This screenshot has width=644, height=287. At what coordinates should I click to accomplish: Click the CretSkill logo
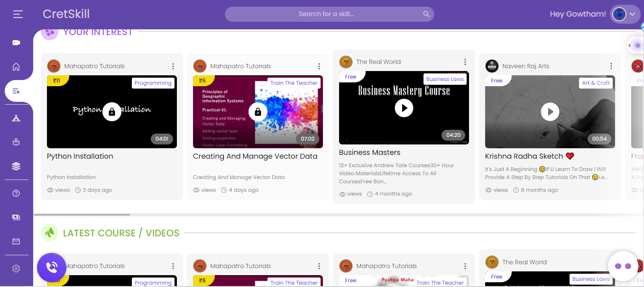66,14
